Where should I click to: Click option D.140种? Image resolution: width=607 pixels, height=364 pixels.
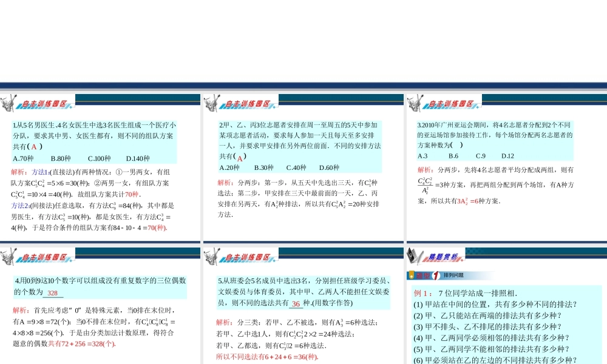pos(138,158)
